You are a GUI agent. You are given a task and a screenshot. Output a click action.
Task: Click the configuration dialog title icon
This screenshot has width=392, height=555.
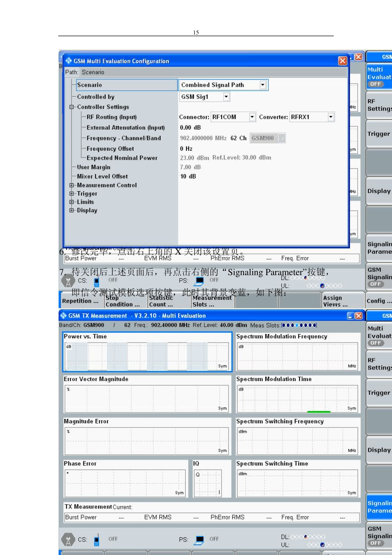(x=68, y=61)
